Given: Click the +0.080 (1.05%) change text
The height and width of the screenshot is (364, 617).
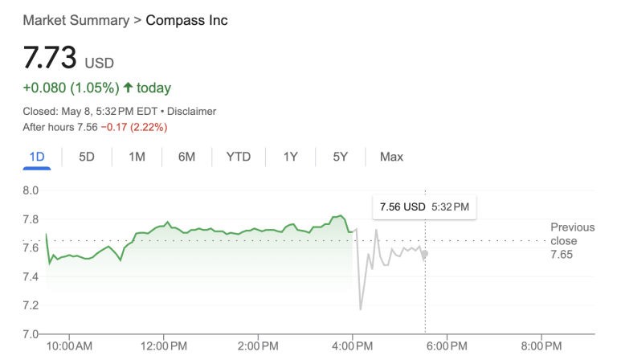Looking at the screenshot, I should click(71, 88).
